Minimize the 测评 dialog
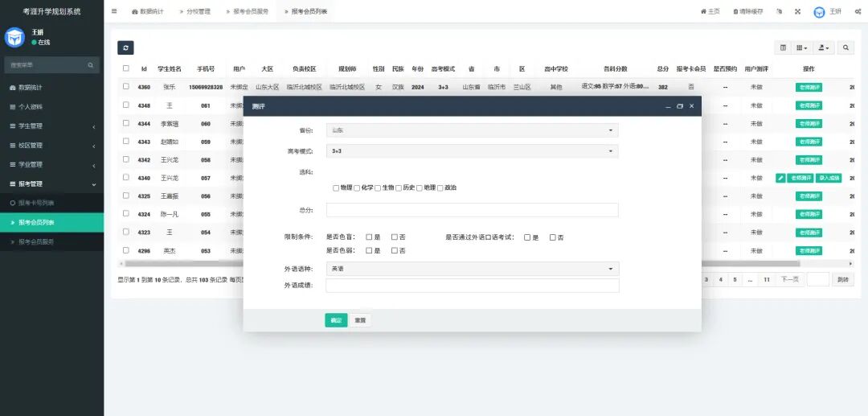868x416 pixels. coord(668,106)
